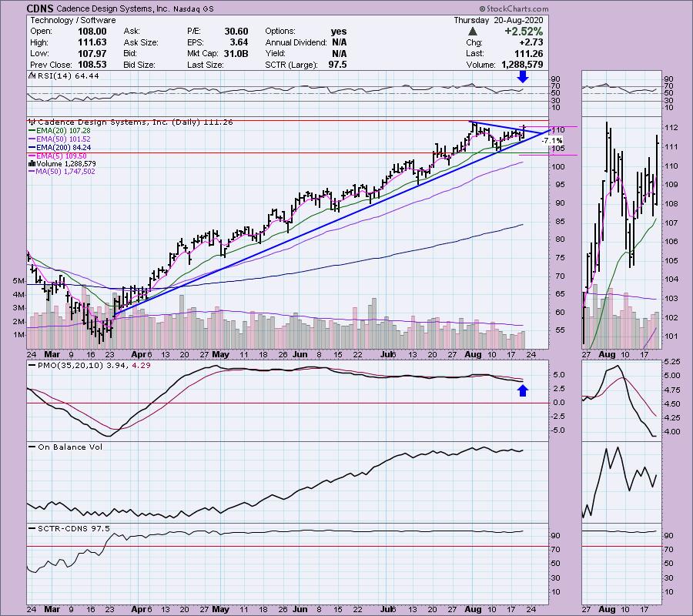The width and height of the screenshot is (693, 616).
Task: Click the +2.52% percent change
Action: tap(524, 32)
